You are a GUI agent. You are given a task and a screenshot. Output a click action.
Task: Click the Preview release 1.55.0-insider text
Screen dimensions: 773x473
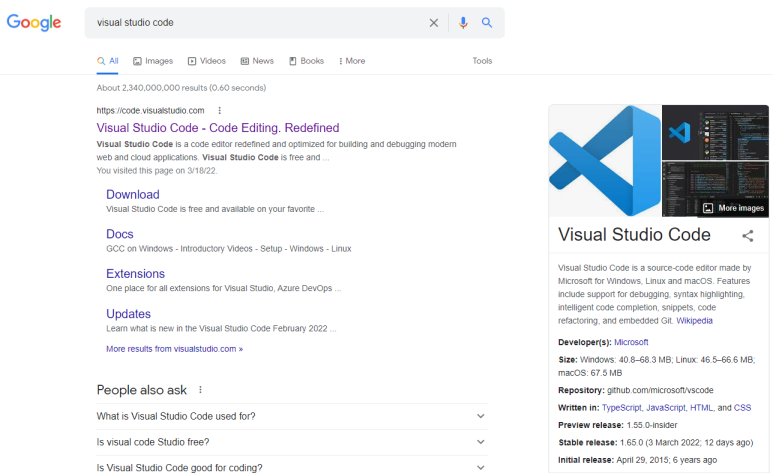pyautogui.click(x=617, y=425)
